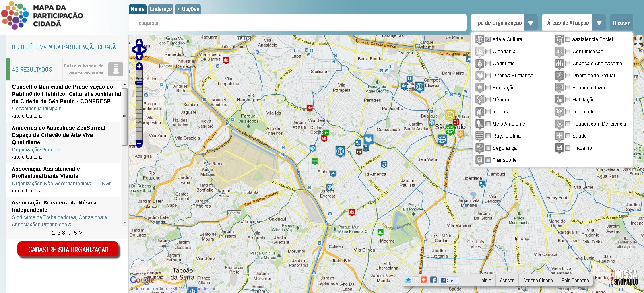This screenshot has height=293, width=644.
Task: Open 'O que é o Mapa da Participação Cidadã?' link
Action: tap(65, 47)
